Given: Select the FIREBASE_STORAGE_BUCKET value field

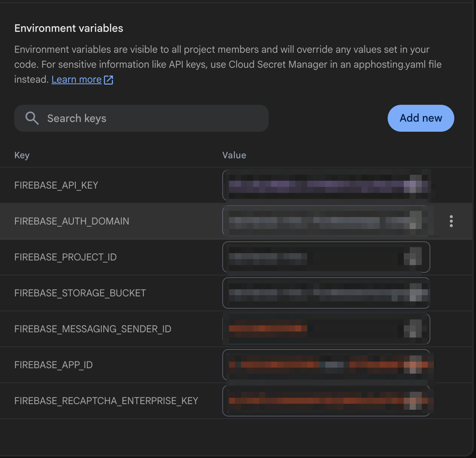Looking at the screenshot, I should tap(326, 293).
